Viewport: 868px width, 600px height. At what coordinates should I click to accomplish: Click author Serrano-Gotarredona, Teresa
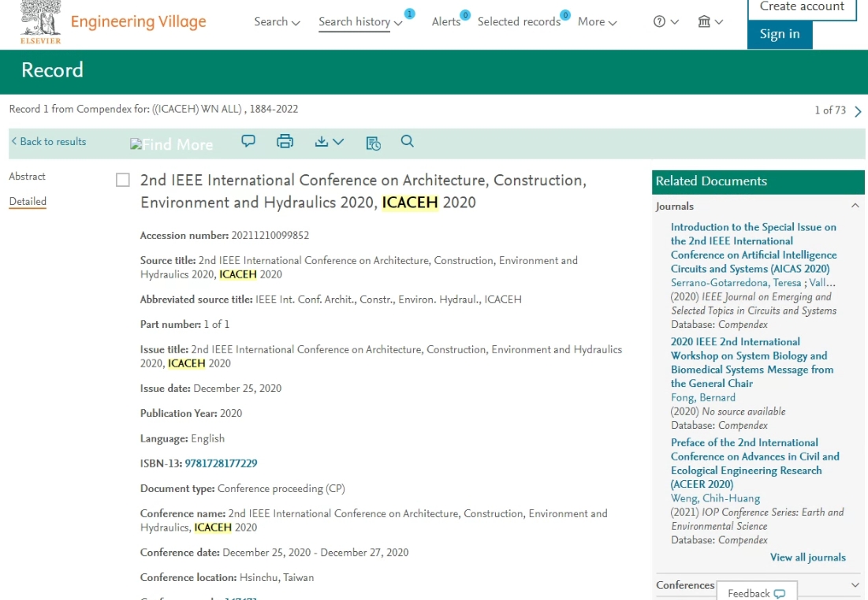click(x=736, y=283)
